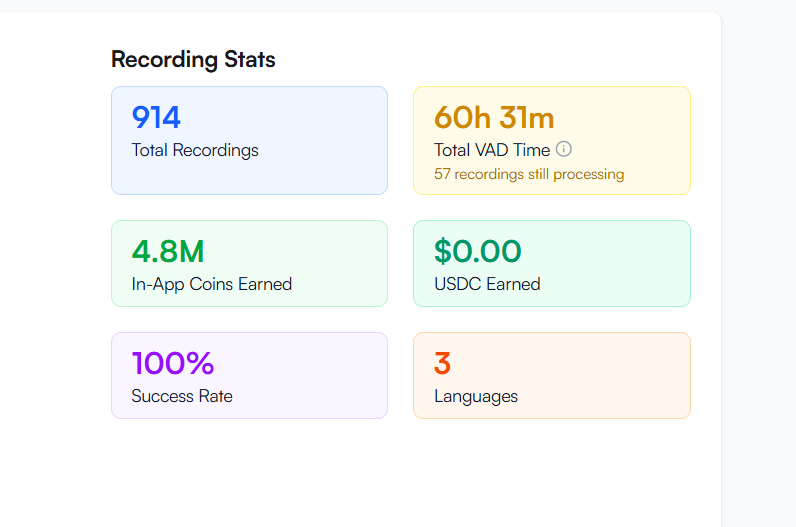Click the '100%' success rate value
796x527 pixels.
pyautogui.click(x=173, y=363)
